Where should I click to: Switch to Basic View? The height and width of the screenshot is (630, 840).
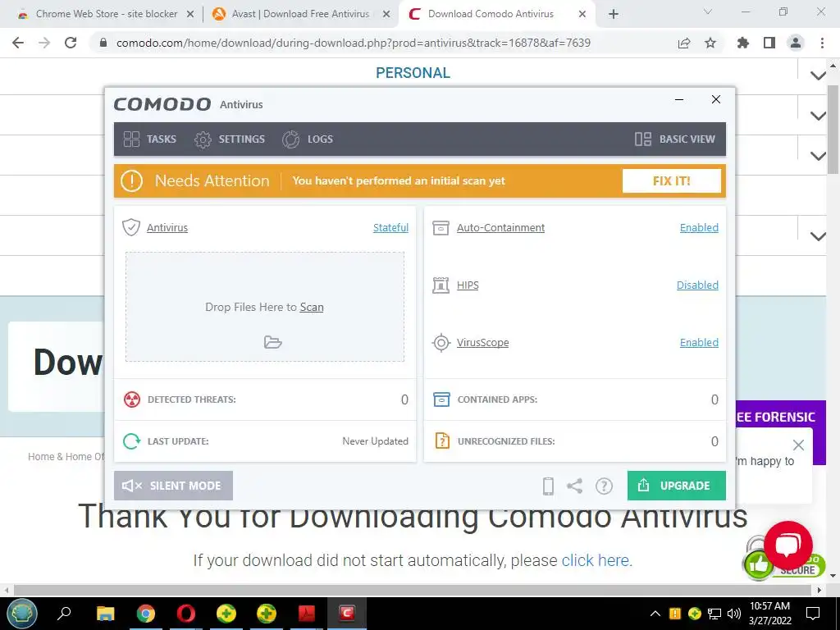[x=674, y=139]
